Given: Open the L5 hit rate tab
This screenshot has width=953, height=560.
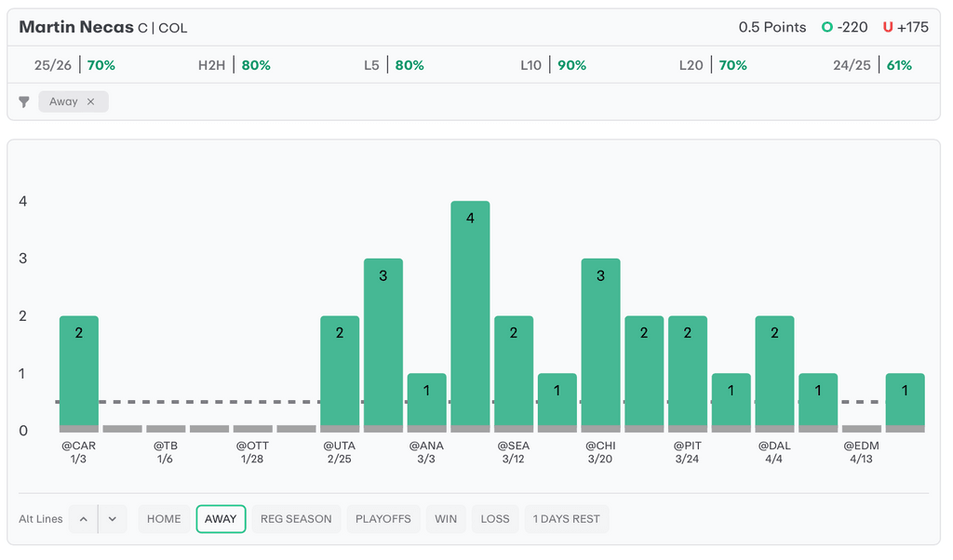Looking at the screenshot, I should pyautogui.click(x=394, y=66).
